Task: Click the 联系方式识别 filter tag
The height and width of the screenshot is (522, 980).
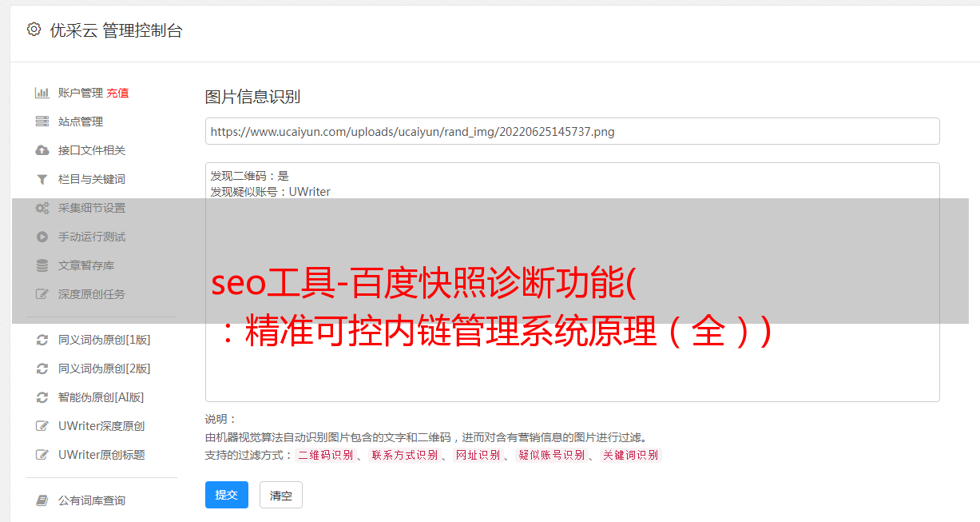Action: click(405, 455)
